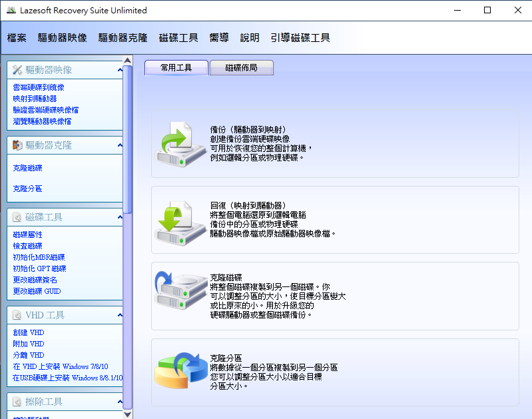Click the sidebar scrollbar down arrow
532x419 pixels.
coord(128,414)
